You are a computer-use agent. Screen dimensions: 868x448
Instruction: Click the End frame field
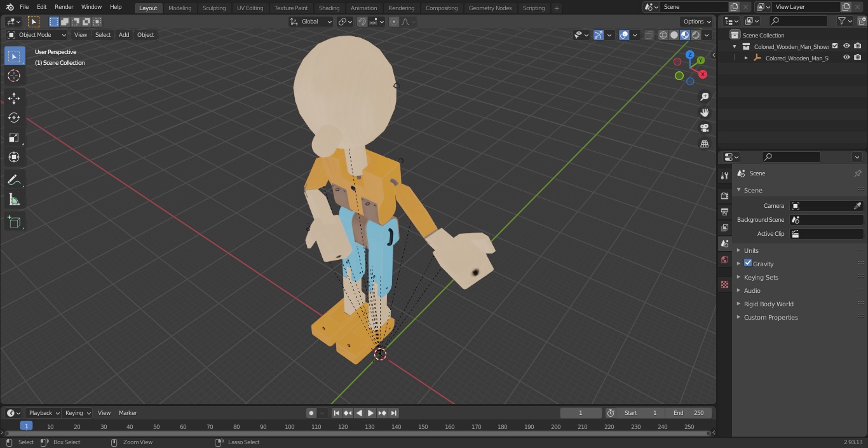tap(689, 413)
